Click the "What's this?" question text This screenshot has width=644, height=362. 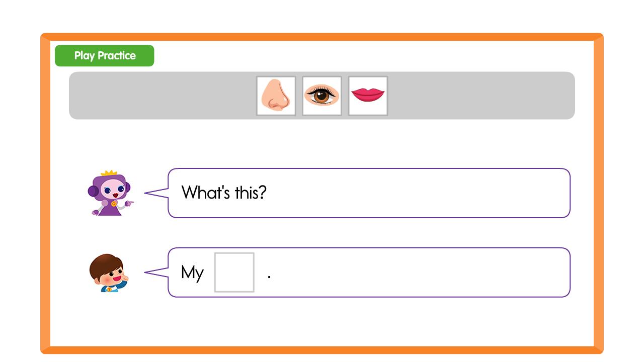tap(224, 192)
